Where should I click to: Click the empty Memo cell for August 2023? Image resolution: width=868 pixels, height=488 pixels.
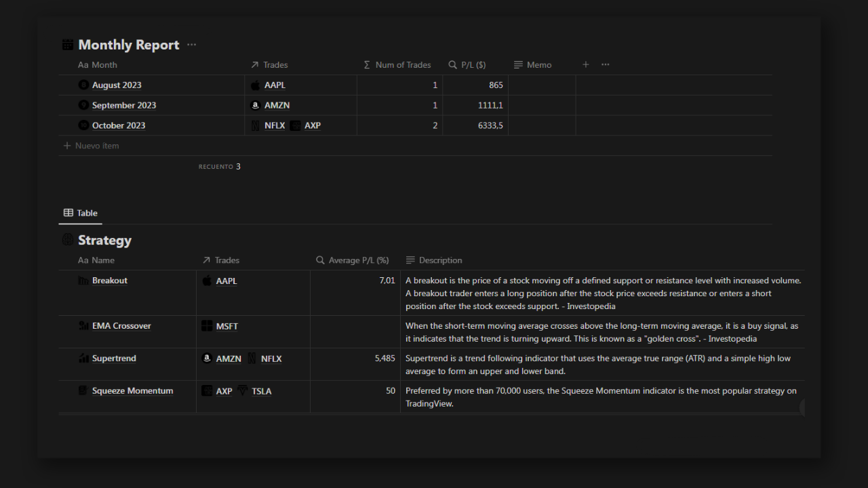[542, 85]
